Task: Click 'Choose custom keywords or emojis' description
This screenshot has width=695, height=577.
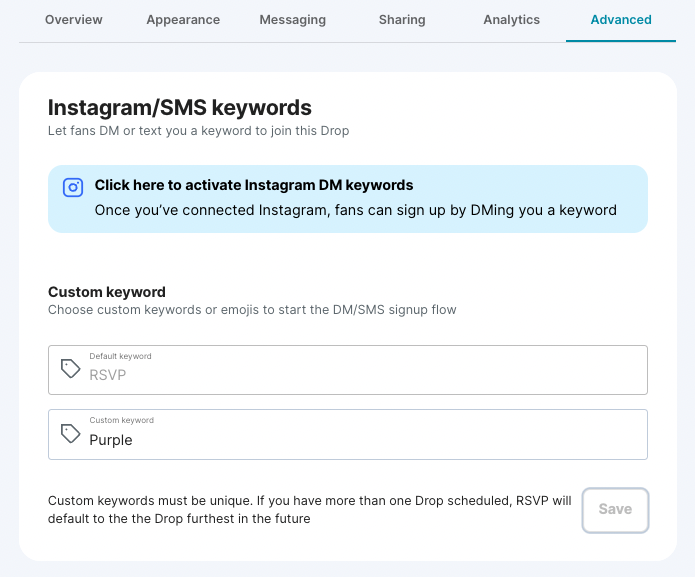Action: 252,310
